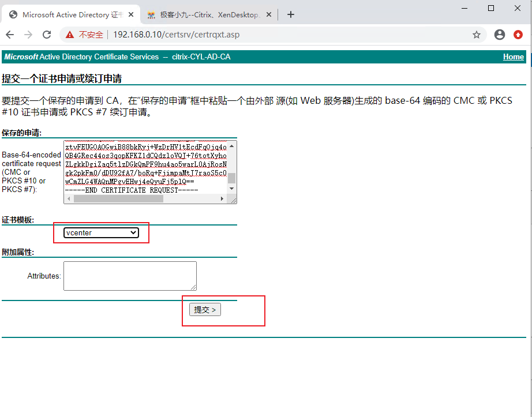Image resolution: width=532 pixels, height=417 pixels.
Task: Click the browser back arrow
Action: tap(10, 35)
